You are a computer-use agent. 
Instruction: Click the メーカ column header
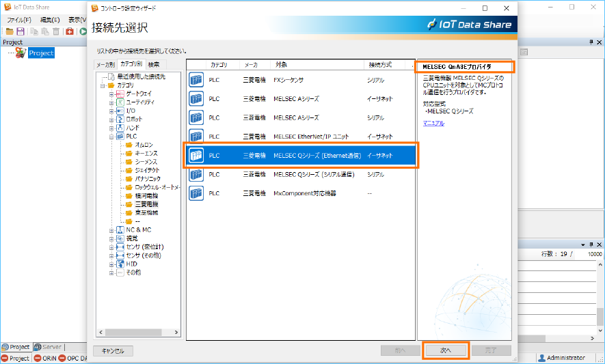(x=255, y=65)
